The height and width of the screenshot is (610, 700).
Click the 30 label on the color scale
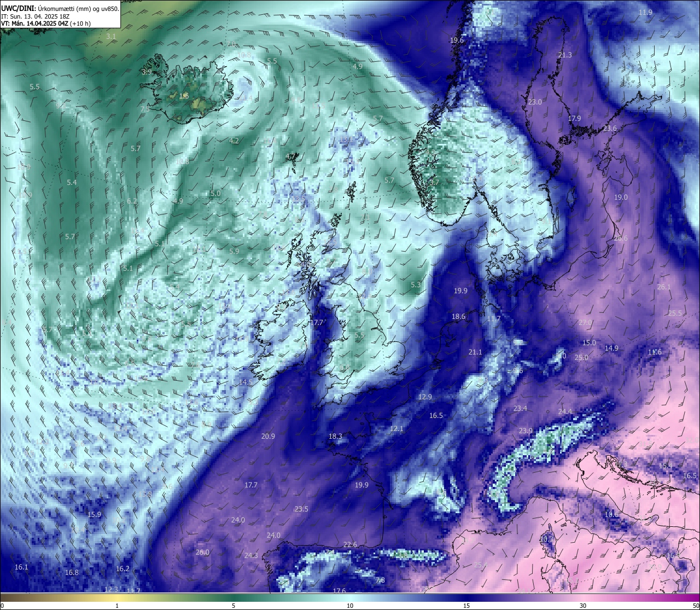583,606
